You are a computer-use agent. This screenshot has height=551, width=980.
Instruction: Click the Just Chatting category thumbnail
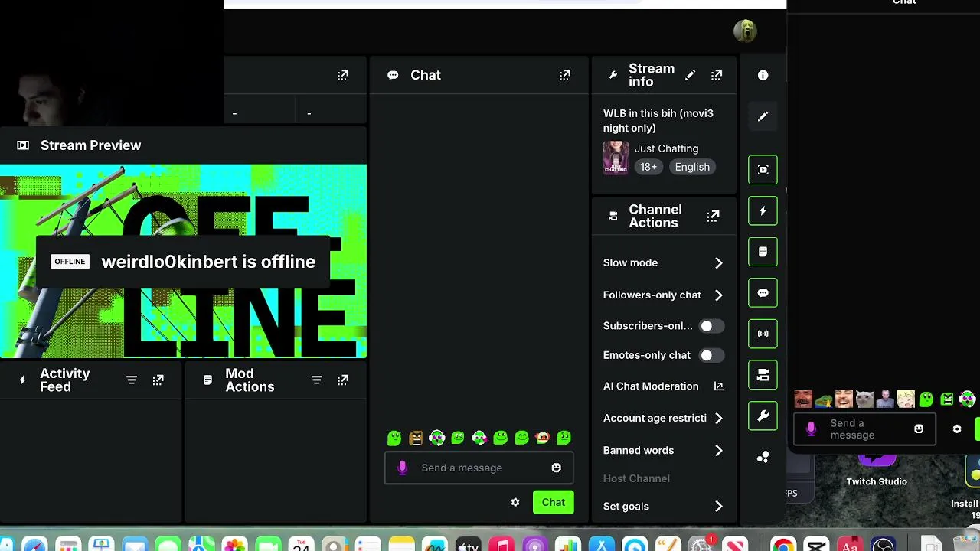pos(616,158)
